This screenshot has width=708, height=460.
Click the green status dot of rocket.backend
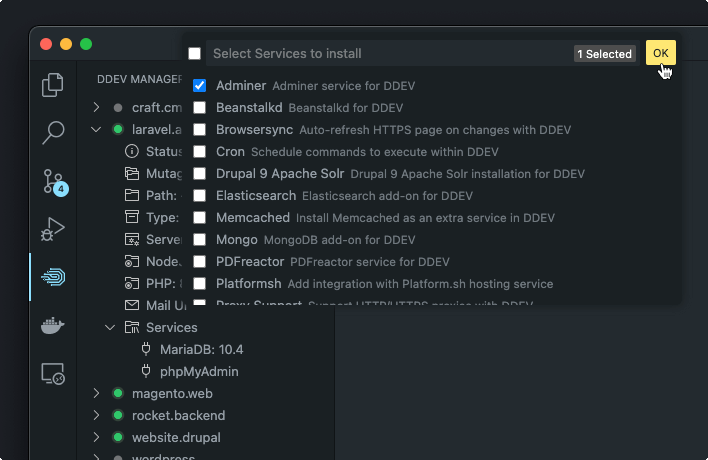point(118,415)
